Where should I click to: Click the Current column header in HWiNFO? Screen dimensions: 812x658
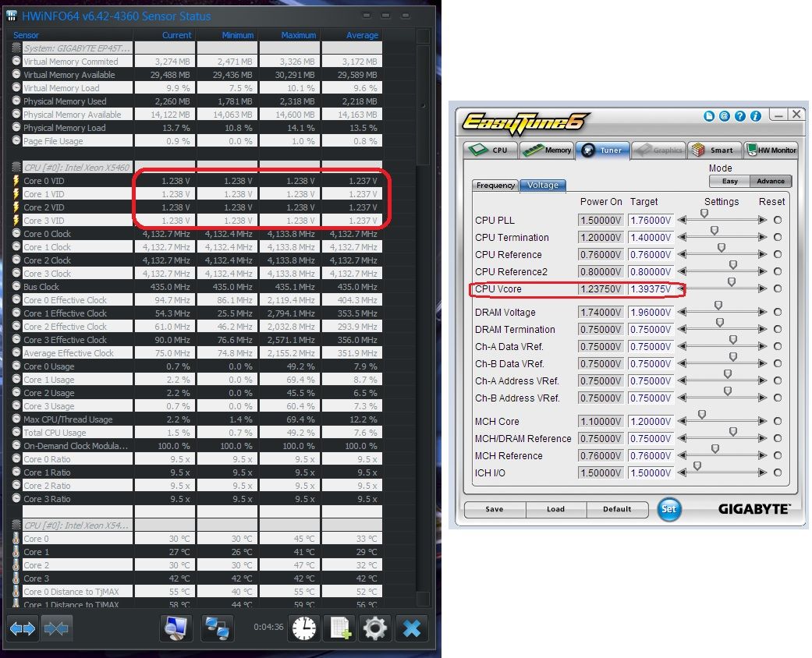(176, 35)
